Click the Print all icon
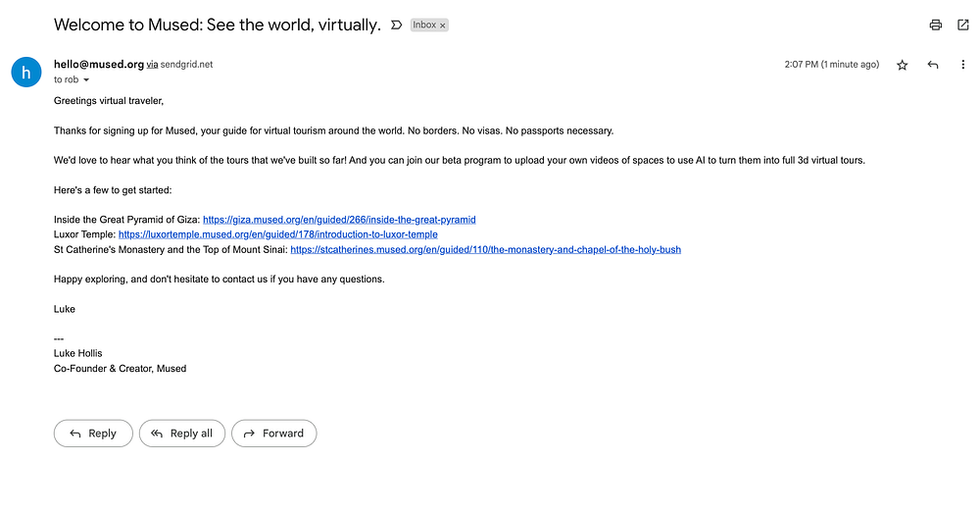980x512 pixels. pyautogui.click(x=936, y=26)
